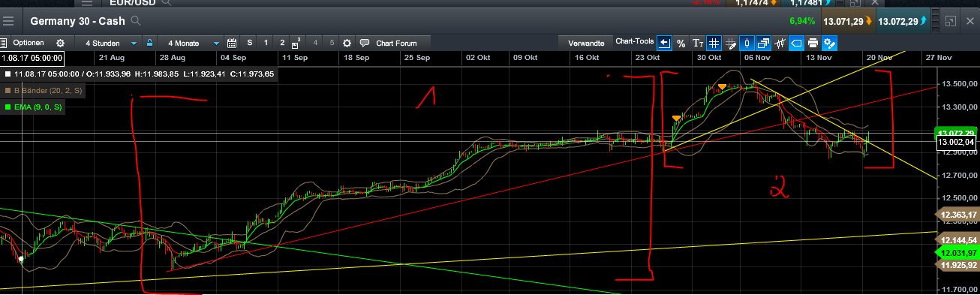This screenshot has width=980, height=295.
Task: Open chart settings gear with pencil
Action: pos(829,43)
